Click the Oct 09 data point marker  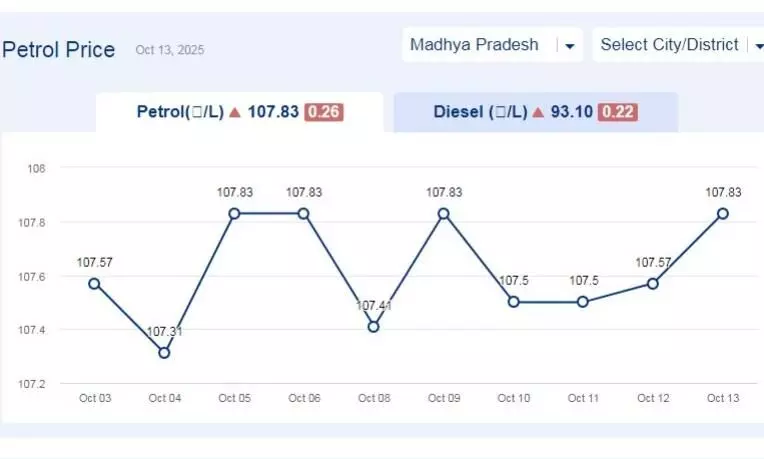(443, 213)
